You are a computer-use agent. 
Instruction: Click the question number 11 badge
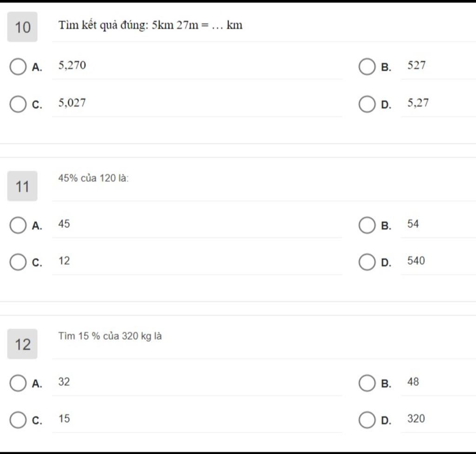[22, 186]
